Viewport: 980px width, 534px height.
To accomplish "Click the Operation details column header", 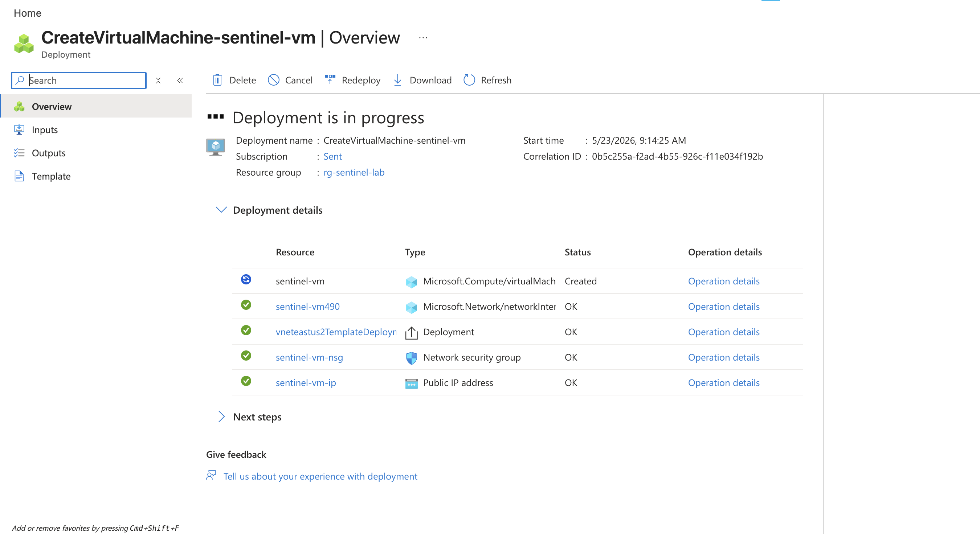I will point(725,252).
